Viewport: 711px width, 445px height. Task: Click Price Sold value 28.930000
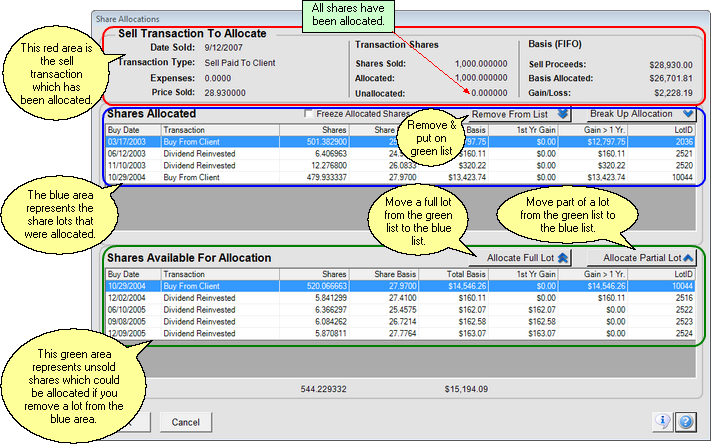pyautogui.click(x=225, y=93)
